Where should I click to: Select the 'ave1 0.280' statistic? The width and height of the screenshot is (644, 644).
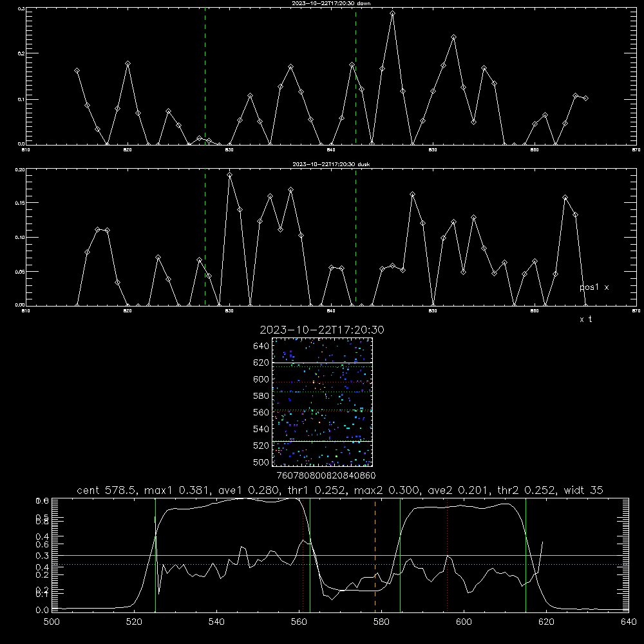tap(249, 490)
